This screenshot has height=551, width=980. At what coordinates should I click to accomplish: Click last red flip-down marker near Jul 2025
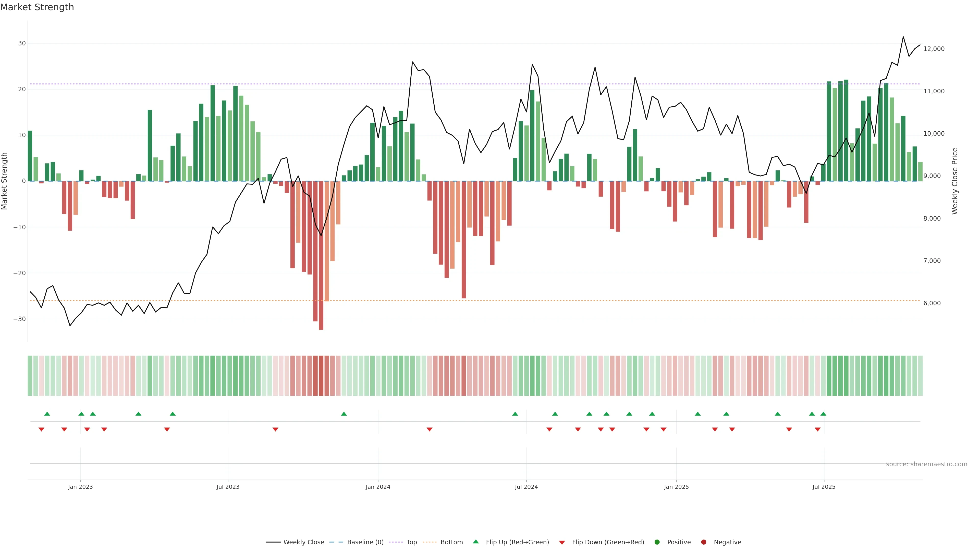[817, 429]
